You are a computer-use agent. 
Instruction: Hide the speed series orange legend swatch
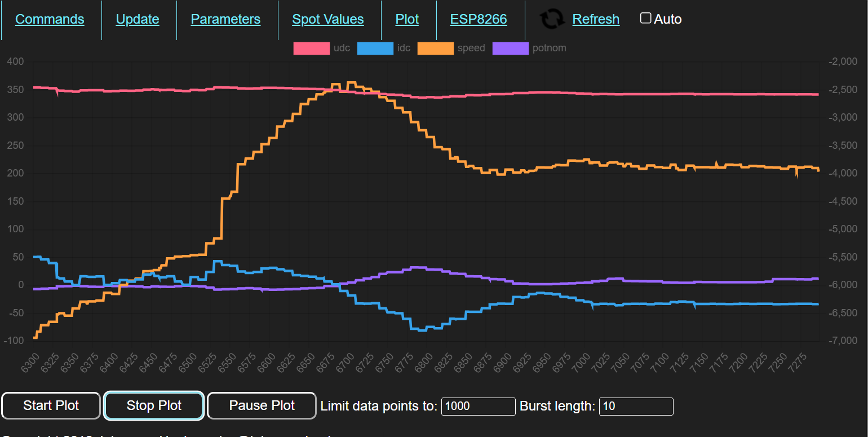pos(435,48)
